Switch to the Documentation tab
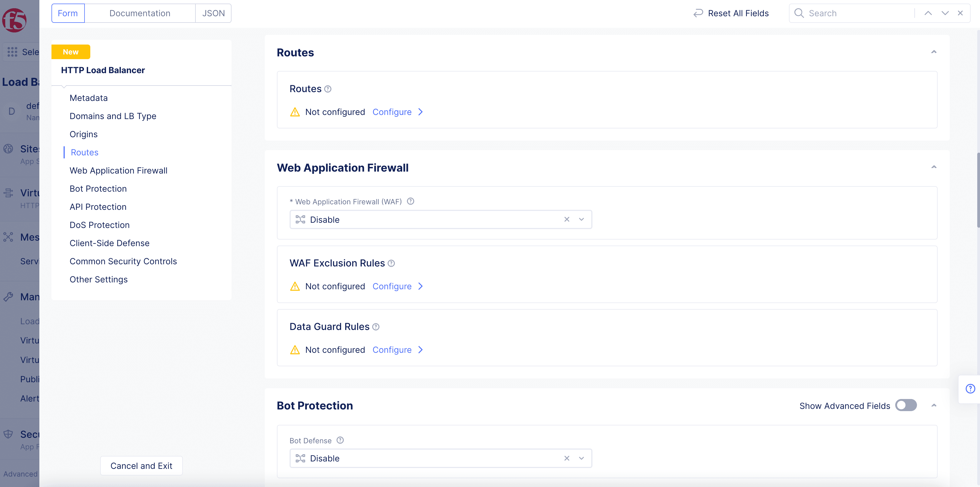The width and height of the screenshot is (980, 487). 140,13
